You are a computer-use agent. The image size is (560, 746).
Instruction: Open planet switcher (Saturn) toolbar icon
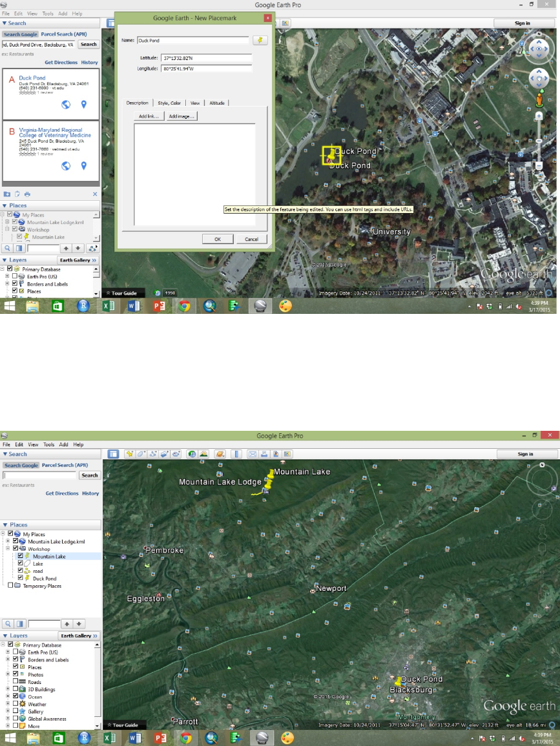[220, 454]
